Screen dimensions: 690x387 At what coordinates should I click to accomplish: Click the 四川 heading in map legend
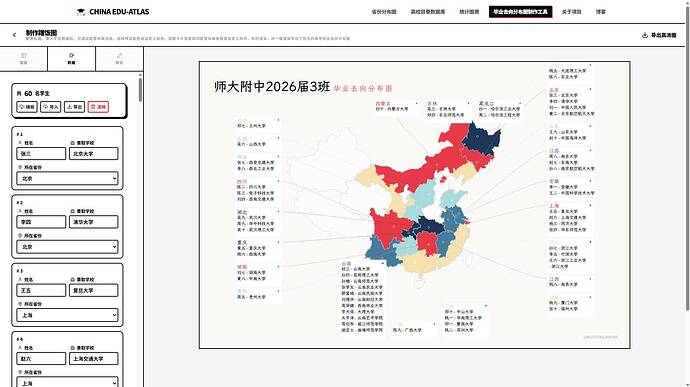tap(242, 181)
